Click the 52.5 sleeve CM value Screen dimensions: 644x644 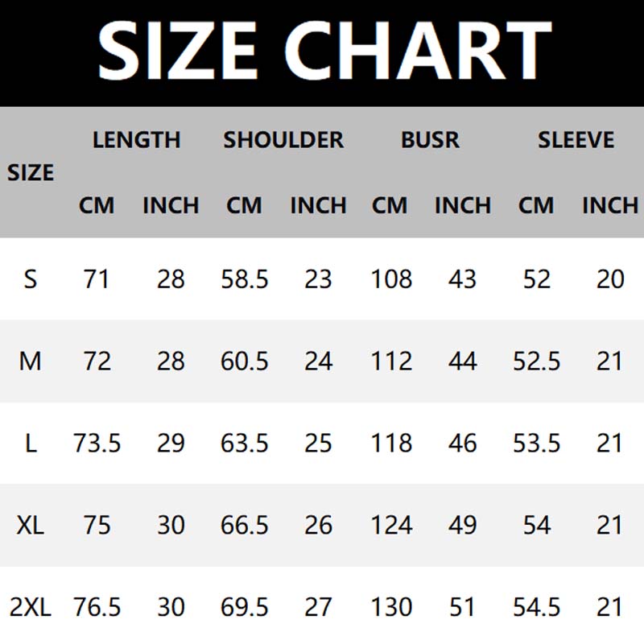point(536,361)
